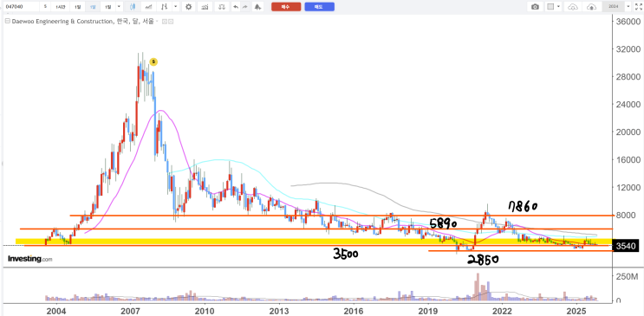Open the indicators icon beside the gear

tap(205, 7)
